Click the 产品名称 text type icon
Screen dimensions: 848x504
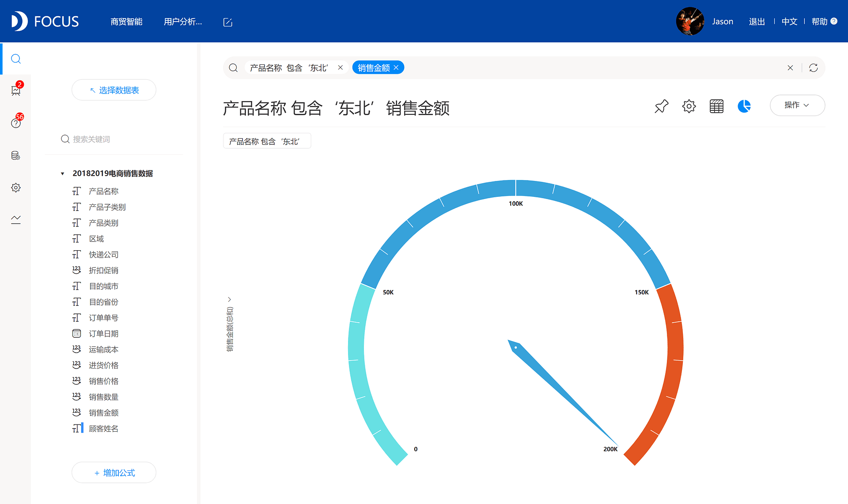point(76,191)
